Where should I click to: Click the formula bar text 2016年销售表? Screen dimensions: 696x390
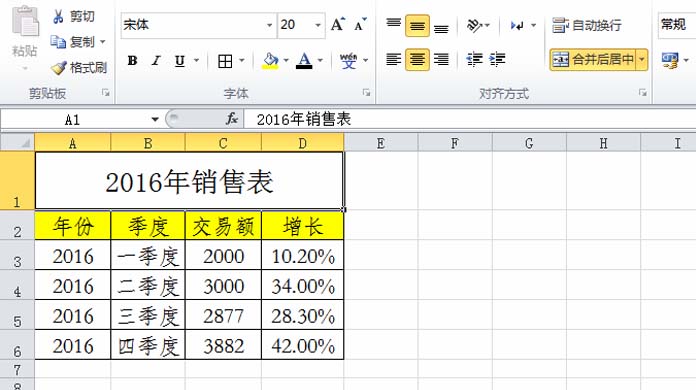click(304, 119)
